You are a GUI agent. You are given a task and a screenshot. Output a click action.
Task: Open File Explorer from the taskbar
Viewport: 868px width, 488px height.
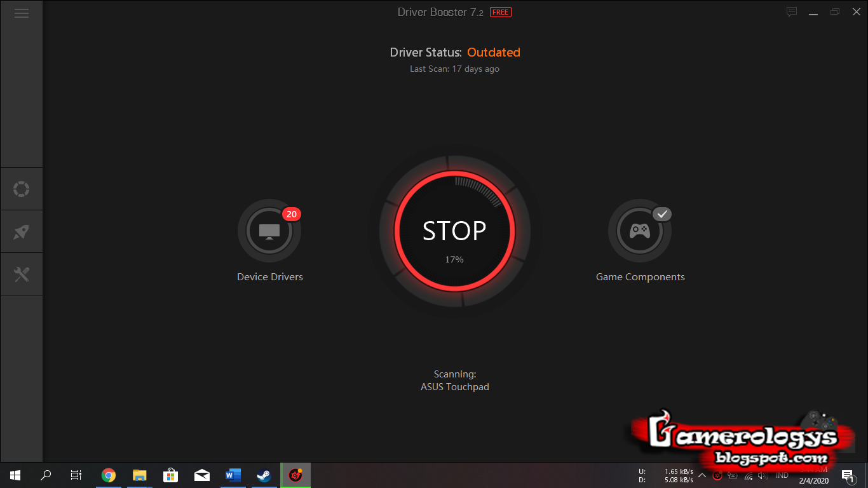pos(140,475)
